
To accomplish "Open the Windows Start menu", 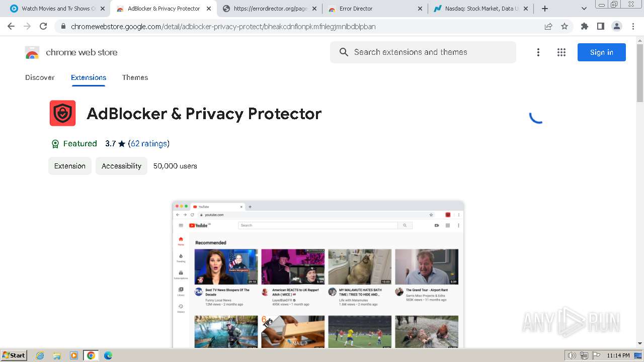I will point(14,355).
